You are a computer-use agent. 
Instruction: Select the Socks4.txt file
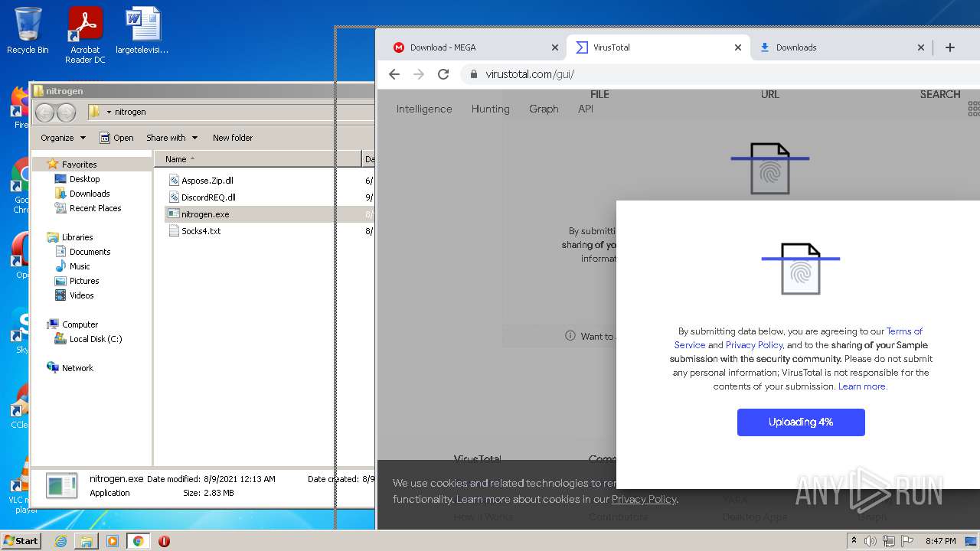click(194, 231)
